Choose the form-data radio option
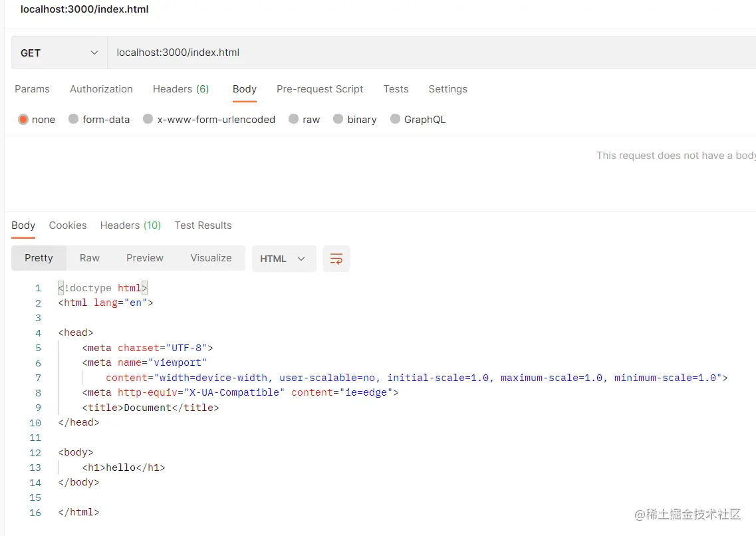 click(74, 120)
